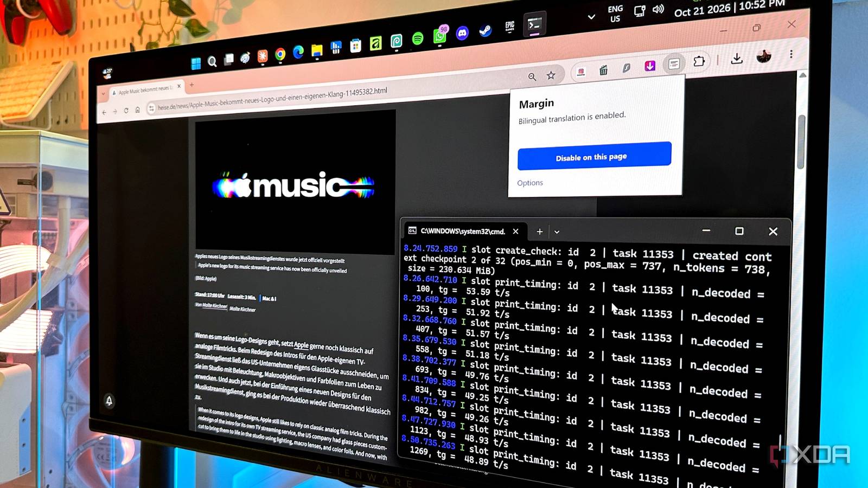
Task: Open Steam from the taskbar
Action: (486, 30)
